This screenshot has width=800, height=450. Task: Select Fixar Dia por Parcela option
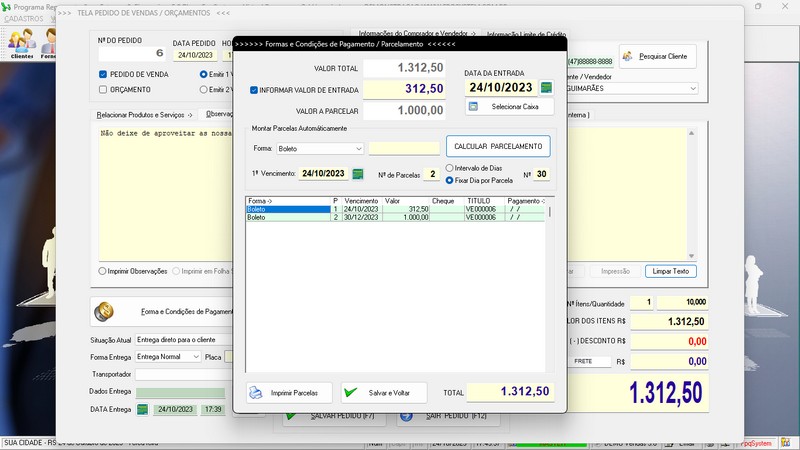pos(450,181)
